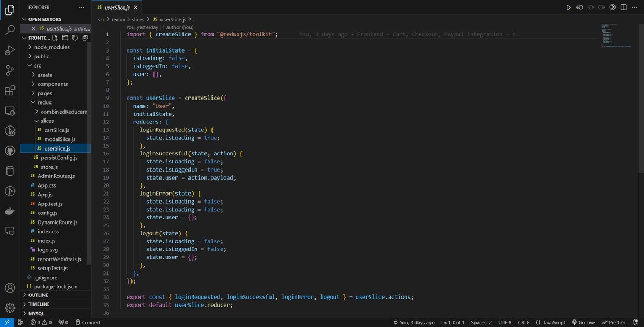
Task: Open the GitHub icon in the activity bar
Action: coord(10,151)
